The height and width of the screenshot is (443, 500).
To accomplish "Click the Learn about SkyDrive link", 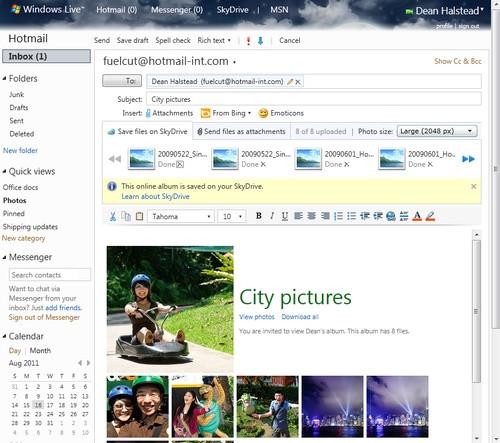I will point(155,196).
